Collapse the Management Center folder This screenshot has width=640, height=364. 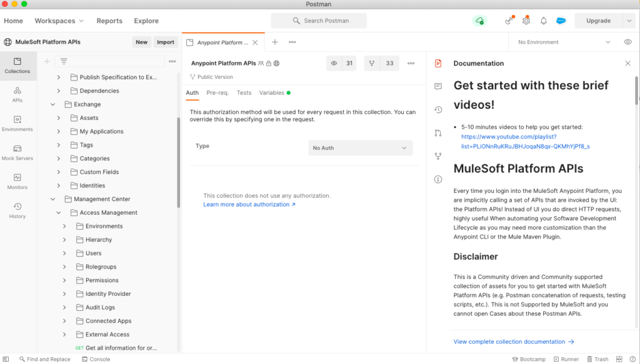(52, 199)
